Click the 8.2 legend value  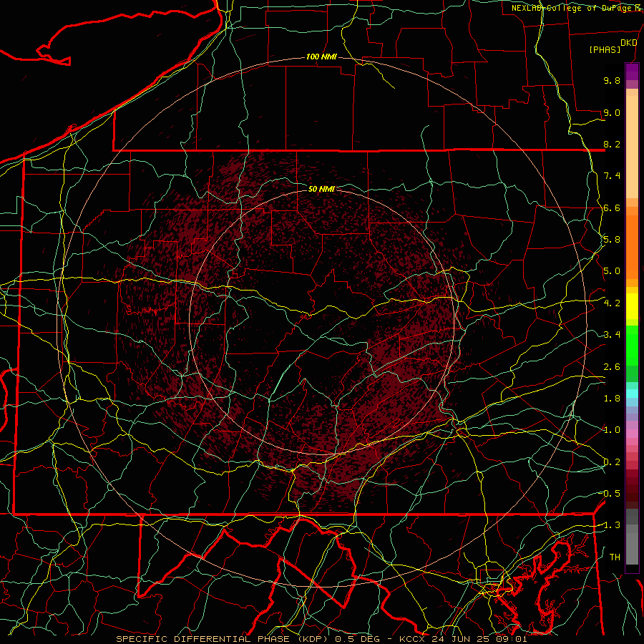(x=612, y=144)
